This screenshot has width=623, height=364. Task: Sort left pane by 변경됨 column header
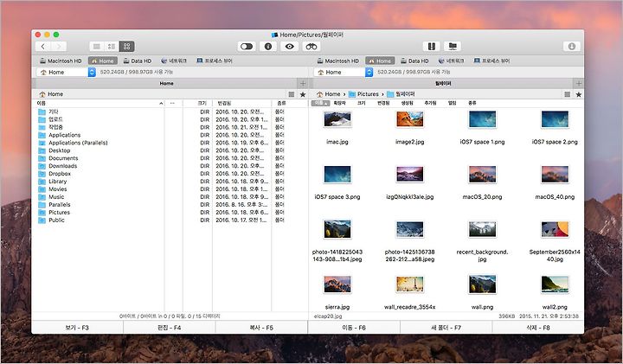pyautogui.click(x=241, y=103)
